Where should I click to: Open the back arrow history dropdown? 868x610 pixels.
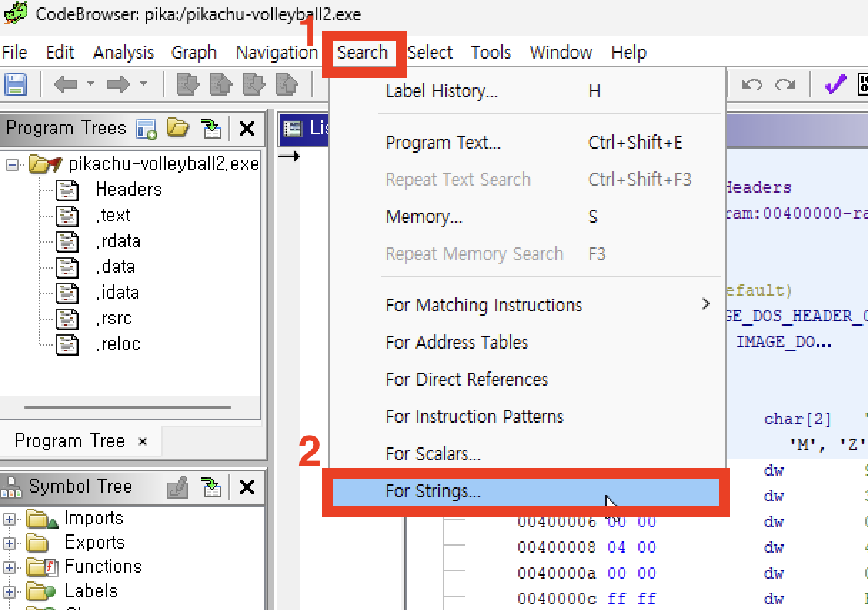pyautogui.click(x=91, y=84)
